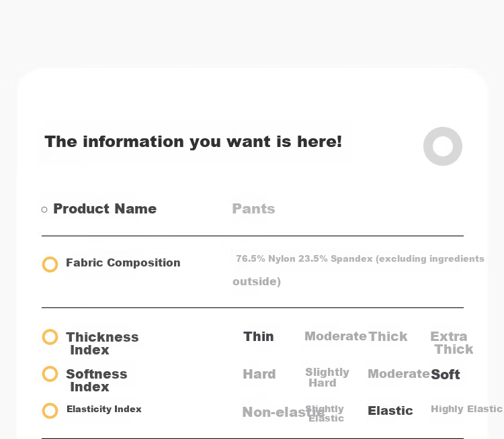Select the Elastic option
The image size is (504, 439).
[390, 411]
